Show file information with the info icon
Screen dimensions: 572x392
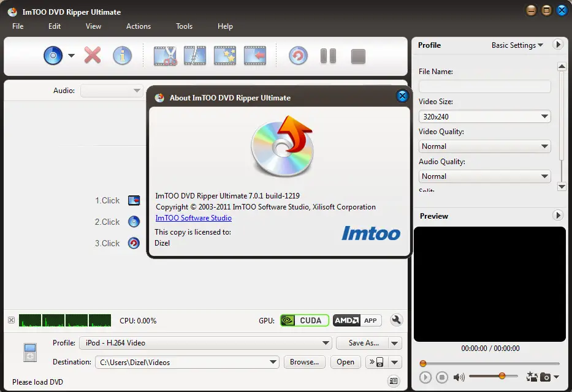[x=122, y=56]
